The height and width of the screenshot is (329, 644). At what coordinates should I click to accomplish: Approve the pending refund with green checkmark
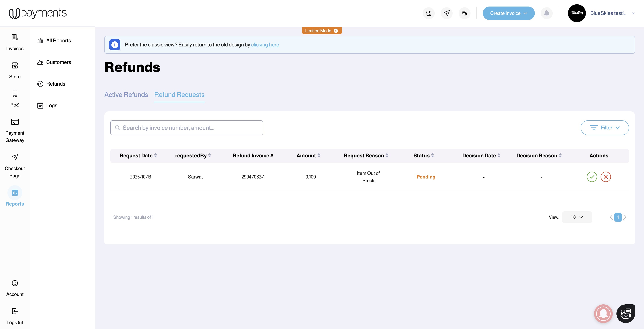[592, 177]
